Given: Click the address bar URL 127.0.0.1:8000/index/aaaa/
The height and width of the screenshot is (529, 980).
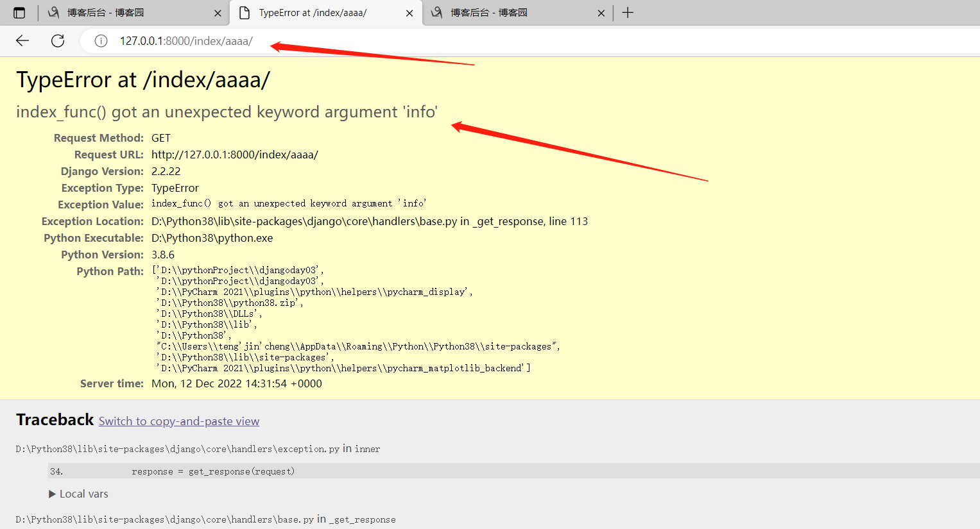Looking at the screenshot, I should [x=186, y=41].
